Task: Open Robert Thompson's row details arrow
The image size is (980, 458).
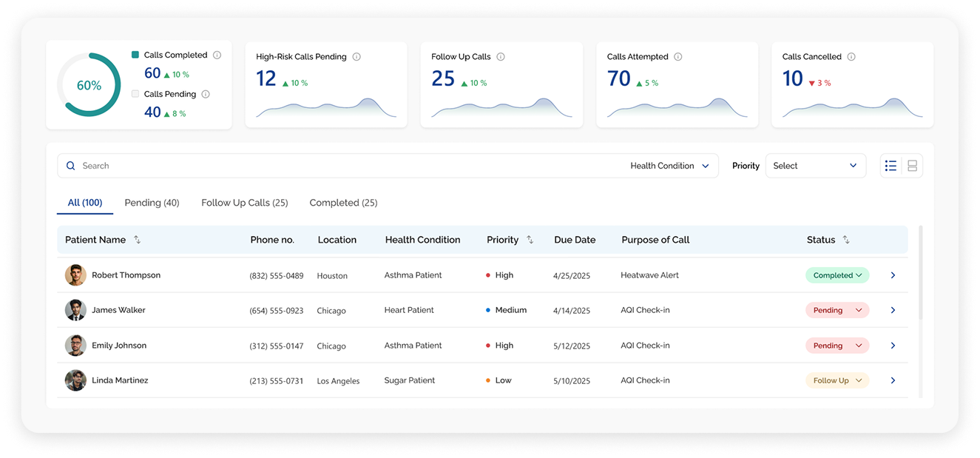Action: (x=893, y=275)
